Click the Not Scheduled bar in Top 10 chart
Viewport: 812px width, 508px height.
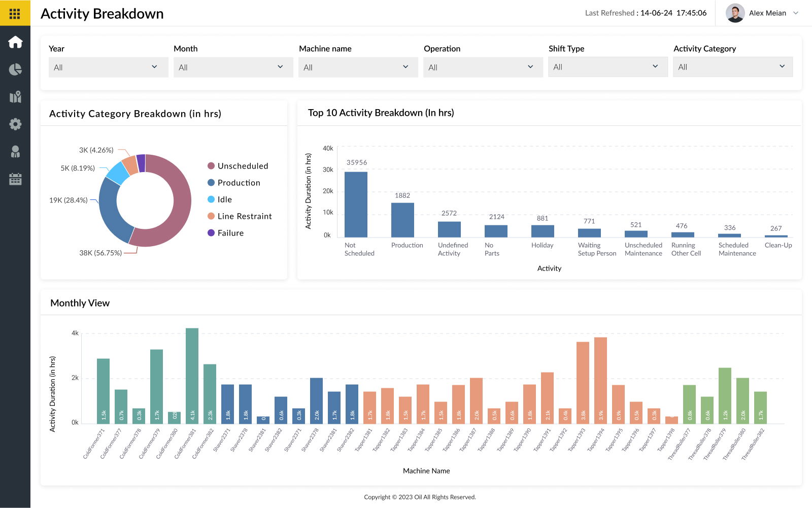pyautogui.click(x=356, y=205)
